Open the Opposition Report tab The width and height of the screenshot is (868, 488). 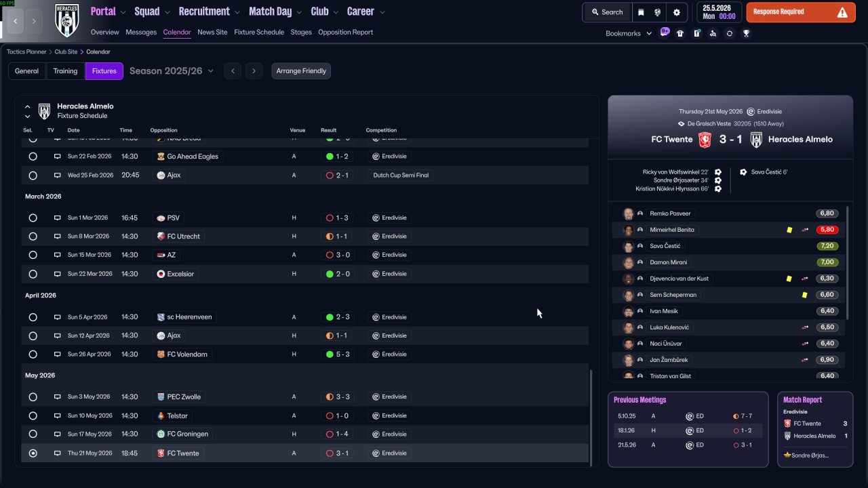[x=345, y=33]
